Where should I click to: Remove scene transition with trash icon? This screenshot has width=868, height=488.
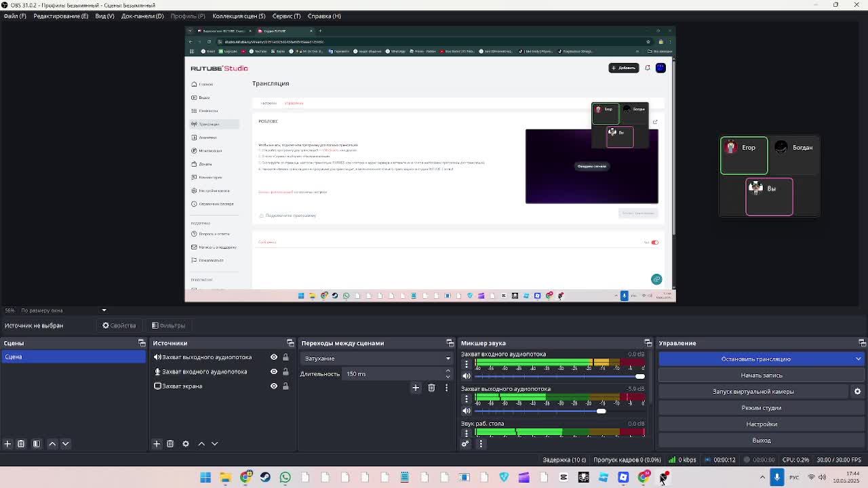431,388
